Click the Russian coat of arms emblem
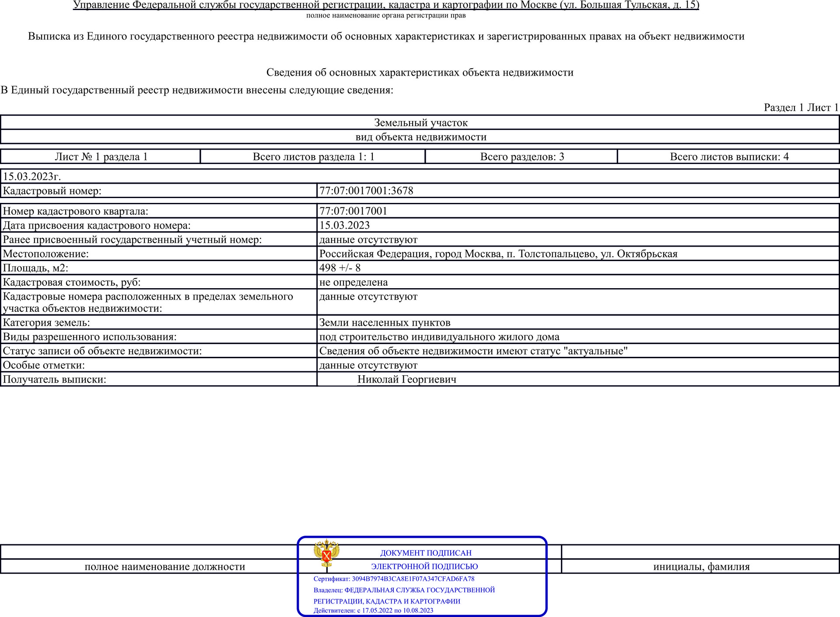Screen dimensions: 840x617 click(x=326, y=553)
